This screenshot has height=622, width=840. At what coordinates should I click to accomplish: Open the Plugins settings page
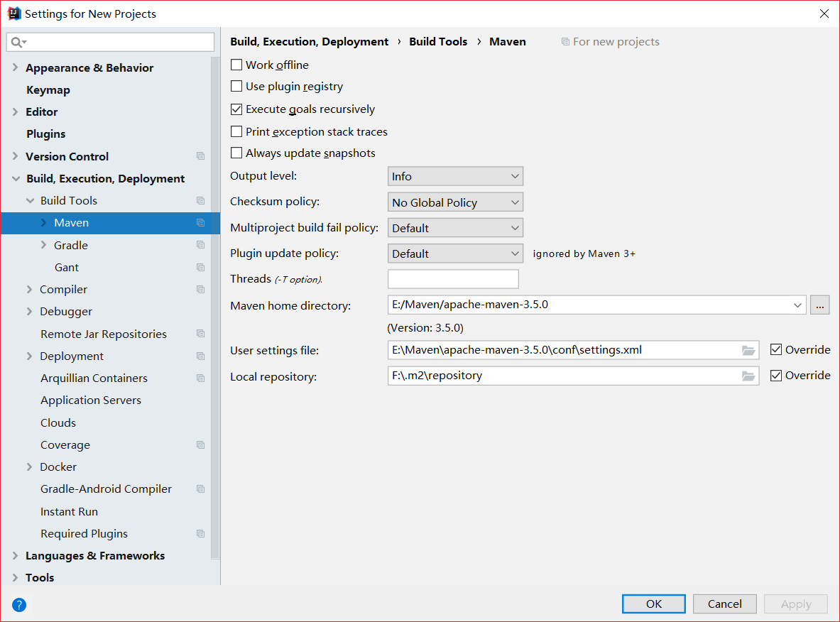coord(46,134)
